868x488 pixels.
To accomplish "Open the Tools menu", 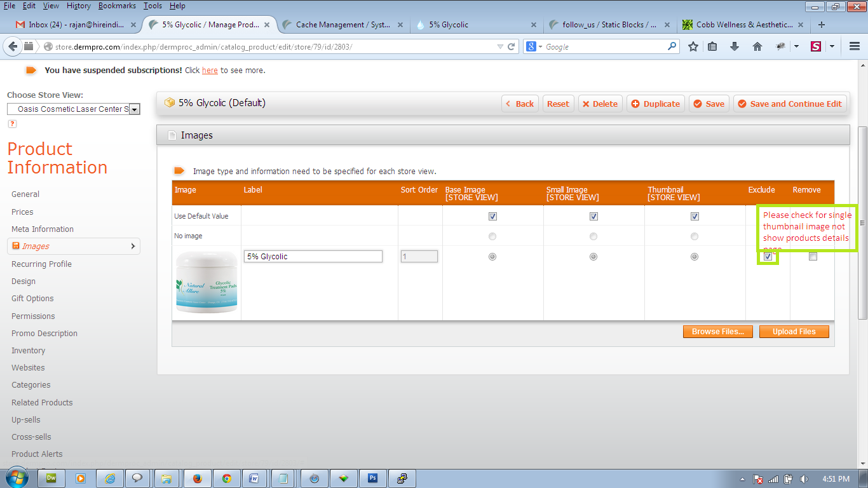I will click(153, 6).
